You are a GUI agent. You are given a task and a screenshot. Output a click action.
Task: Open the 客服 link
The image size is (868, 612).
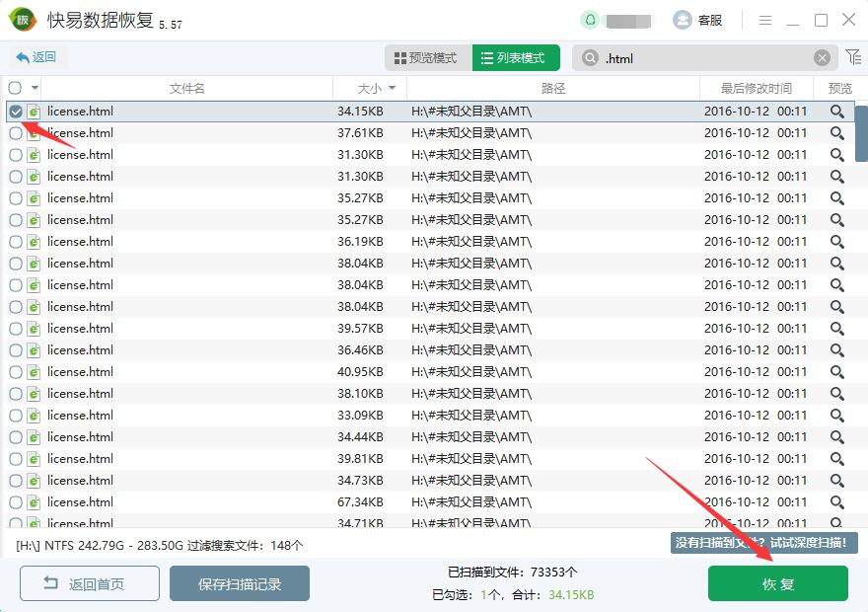coord(709,21)
